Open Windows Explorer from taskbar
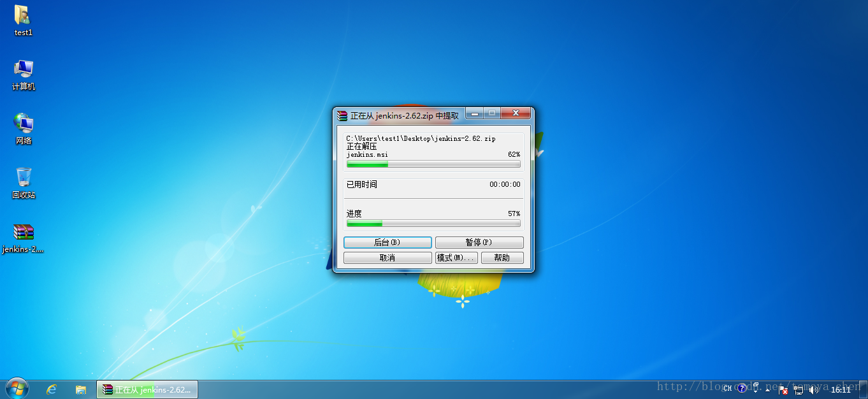The height and width of the screenshot is (399, 868). pyautogui.click(x=81, y=389)
